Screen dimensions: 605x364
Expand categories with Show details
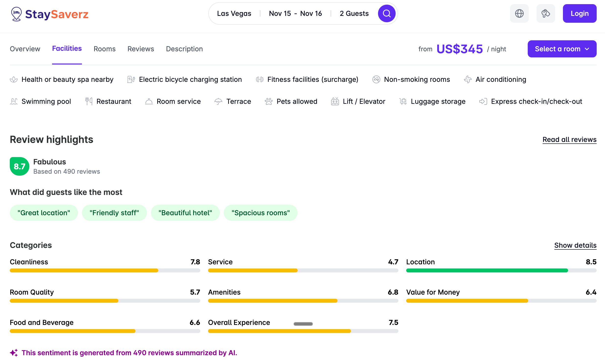pos(575,245)
